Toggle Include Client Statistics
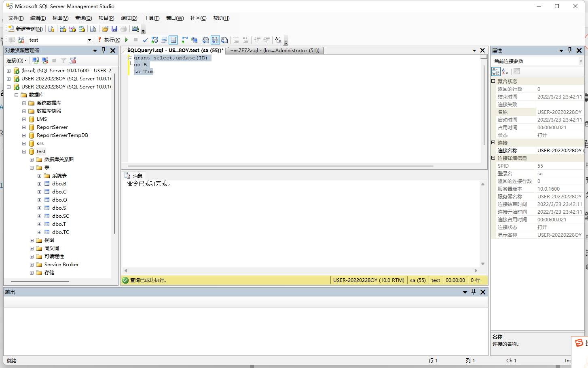 tap(194, 40)
